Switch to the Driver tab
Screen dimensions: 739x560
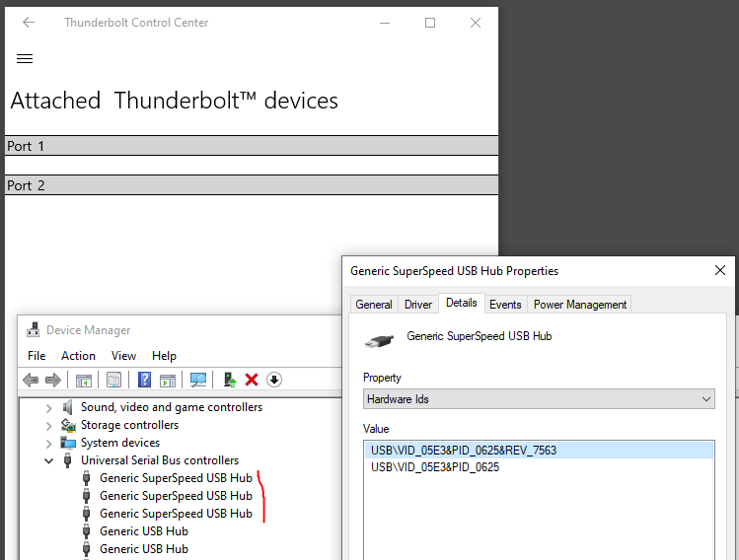pos(418,305)
